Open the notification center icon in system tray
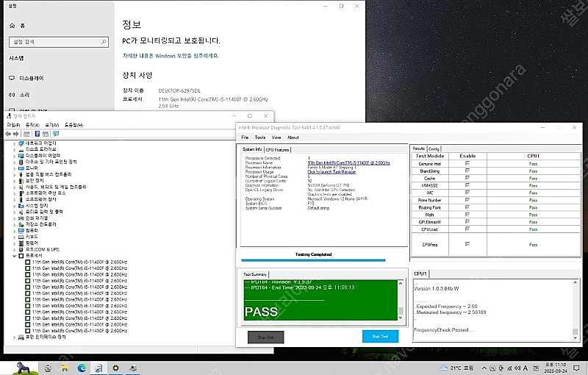This screenshot has height=375, width=588. click(576, 368)
